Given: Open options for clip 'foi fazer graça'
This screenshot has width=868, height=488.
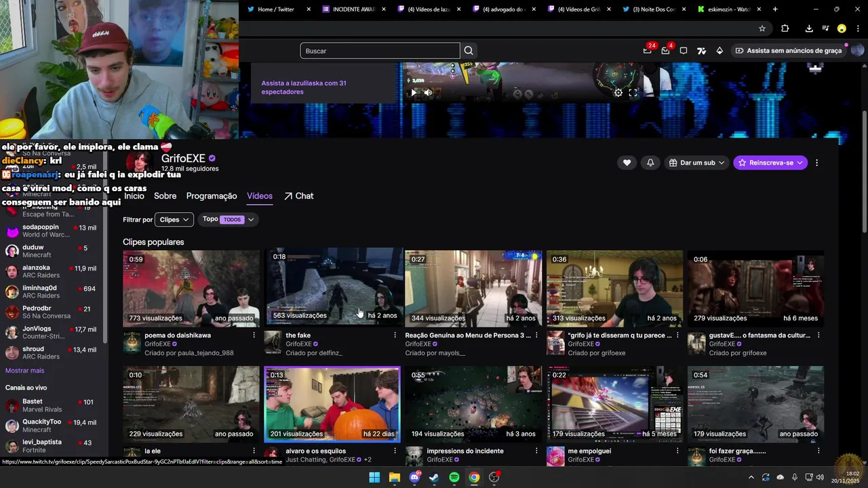Looking at the screenshot, I should [x=818, y=451].
